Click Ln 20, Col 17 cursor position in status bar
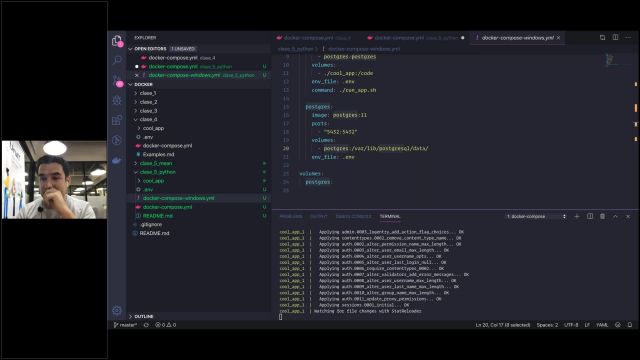 click(502, 325)
